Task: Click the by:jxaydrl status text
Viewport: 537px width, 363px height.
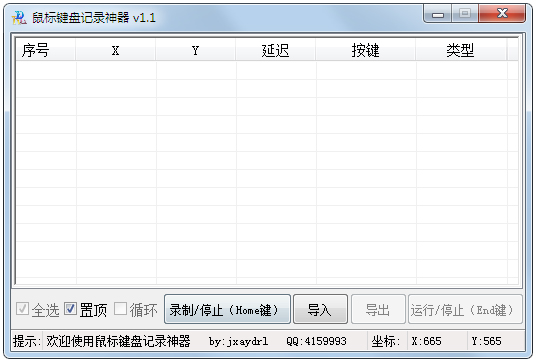Action: pos(238,341)
